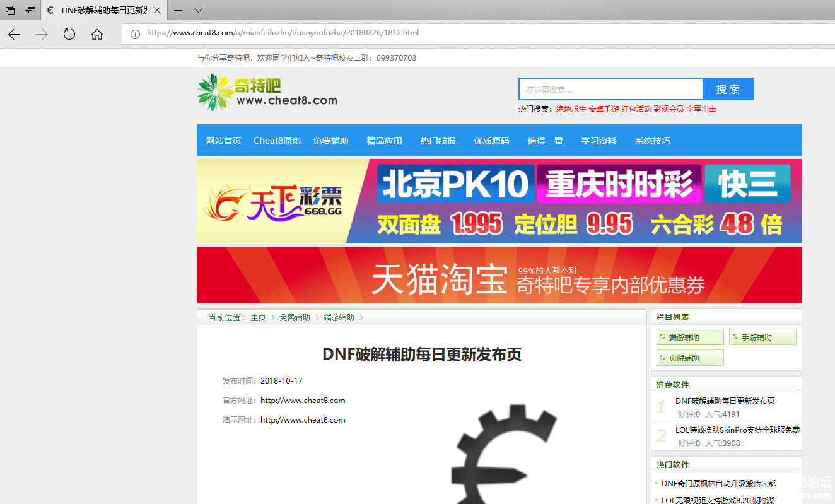Open hot search link 安卓手游
This screenshot has height=504, width=835.
tap(604, 109)
